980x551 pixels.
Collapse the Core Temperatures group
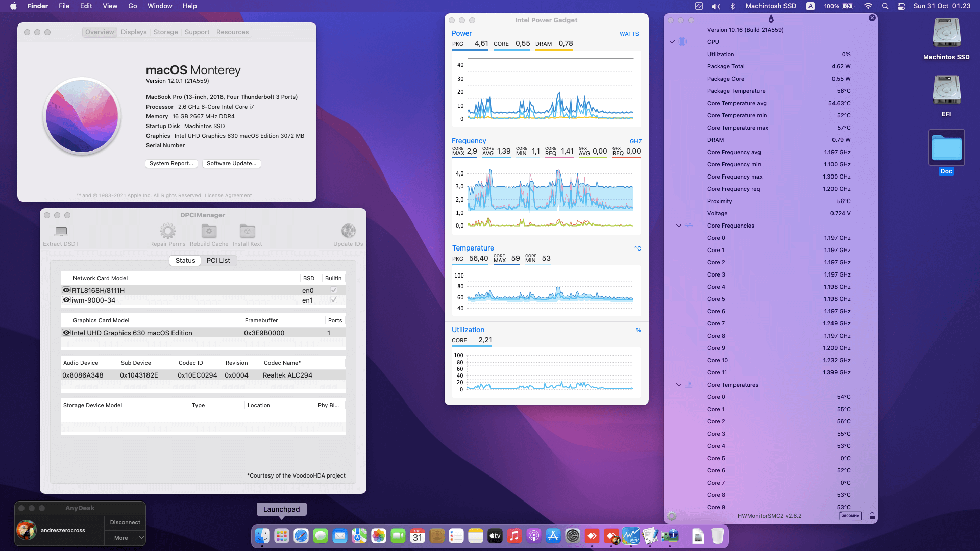coord(679,385)
